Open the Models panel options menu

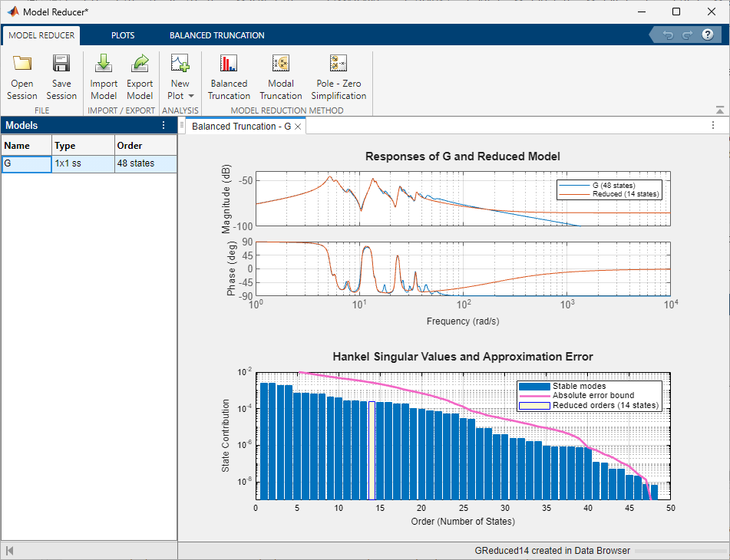(x=163, y=126)
